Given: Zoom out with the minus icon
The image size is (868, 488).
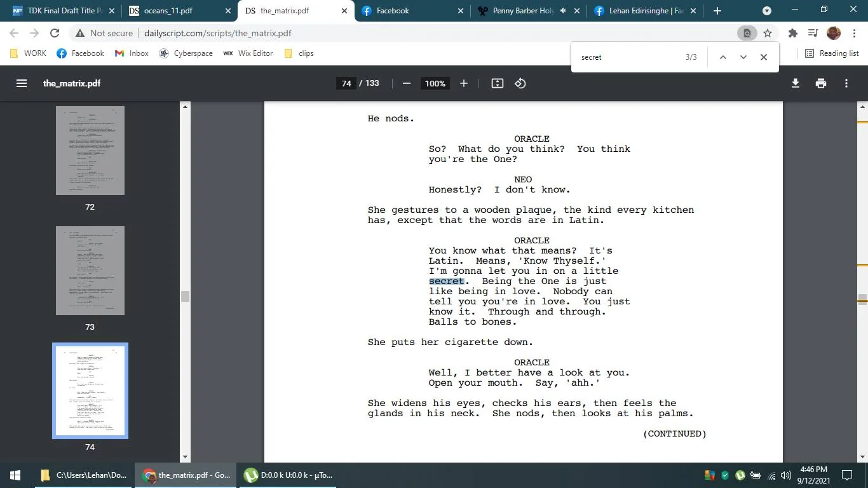Looking at the screenshot, I should click(x=407, y=83).
